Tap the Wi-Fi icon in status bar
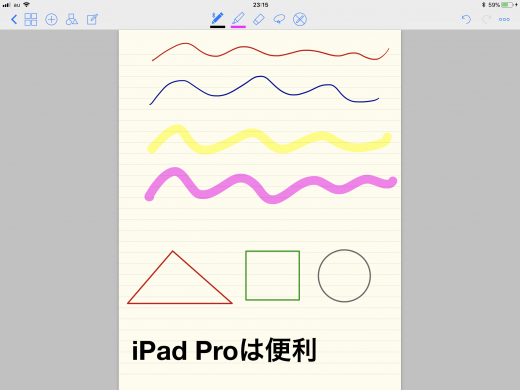The image size is (520, 390). point(26,4)
